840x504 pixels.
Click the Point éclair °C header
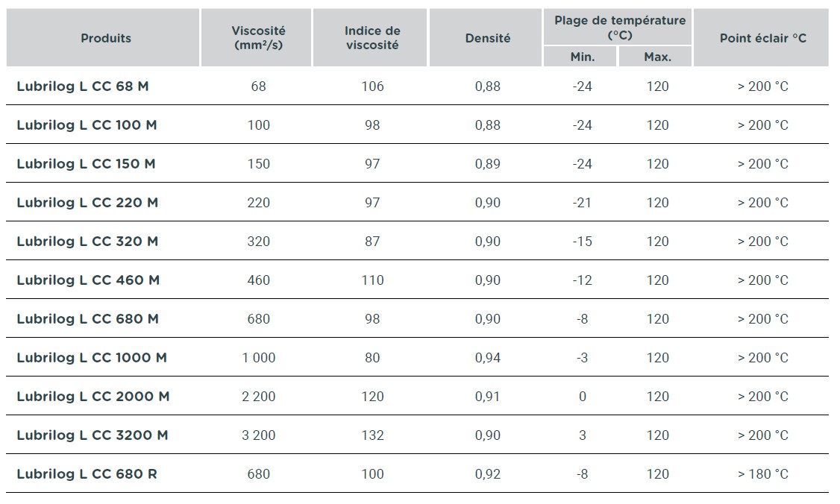[763, 38]
